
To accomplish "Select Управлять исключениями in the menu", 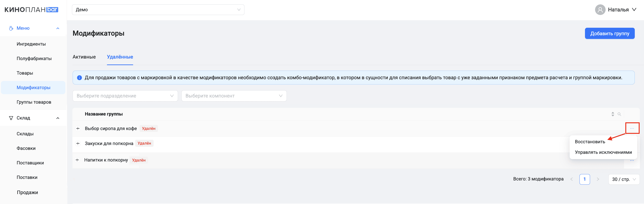I will [603, 152].
